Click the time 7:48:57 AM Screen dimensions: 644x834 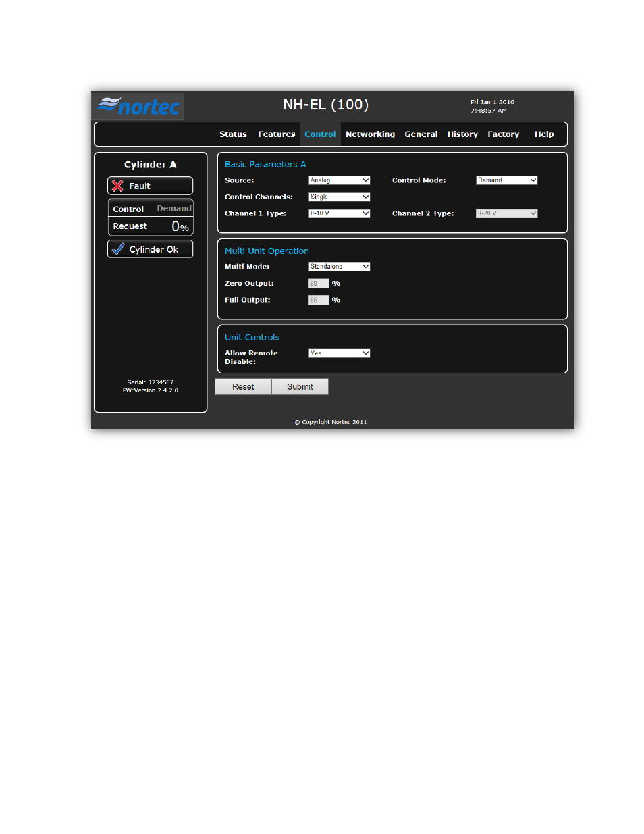click(489, 111)
